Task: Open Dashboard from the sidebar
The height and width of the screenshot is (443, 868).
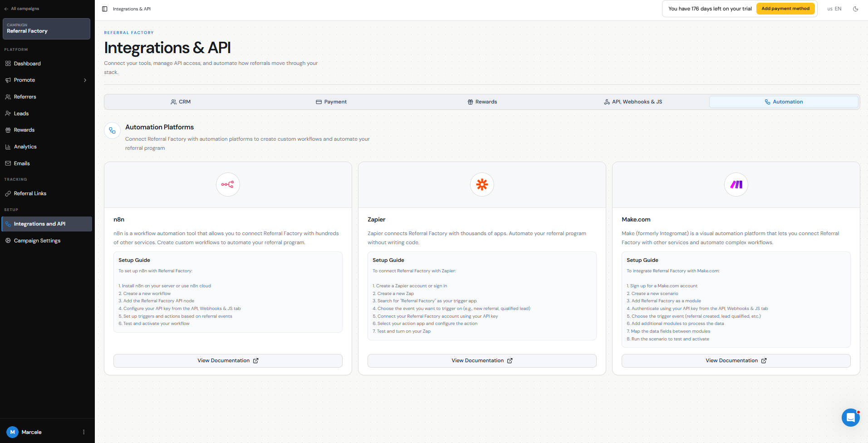Action: click(x=46, y=64)
